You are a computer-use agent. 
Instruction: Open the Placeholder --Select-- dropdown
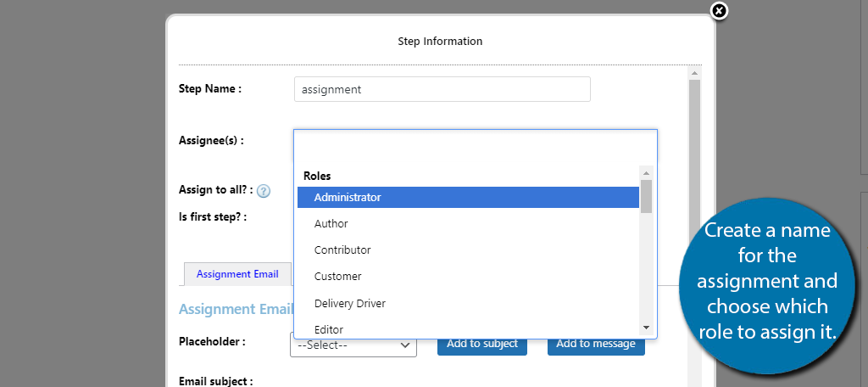353,345
